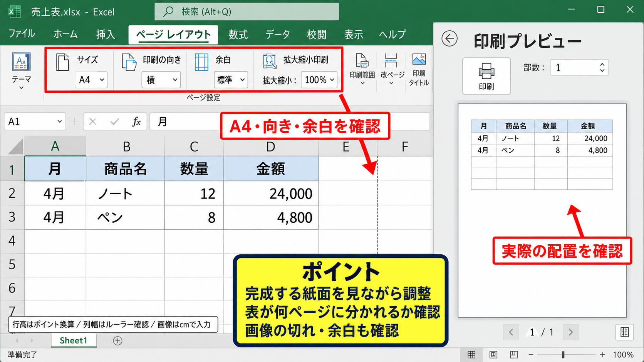Expand the 印刷範囲 dropdown arrow

point(362,83)
